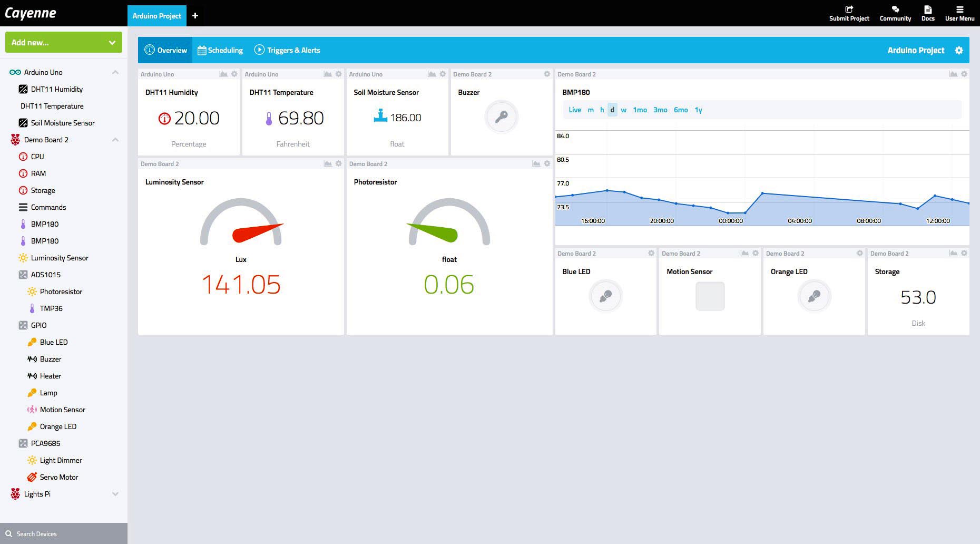Image resolution: width=980 pixels, height=544 pixels.
Task: Open chart icon on DHT11 Temperature widget
Action: 328,74
